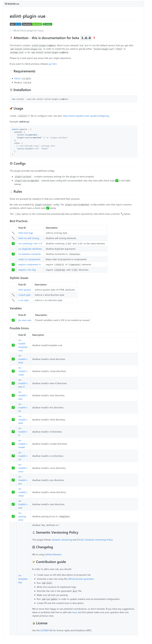Open the LICENSE file link
Viewport: 152px width, 644px height.
(44, 631)
